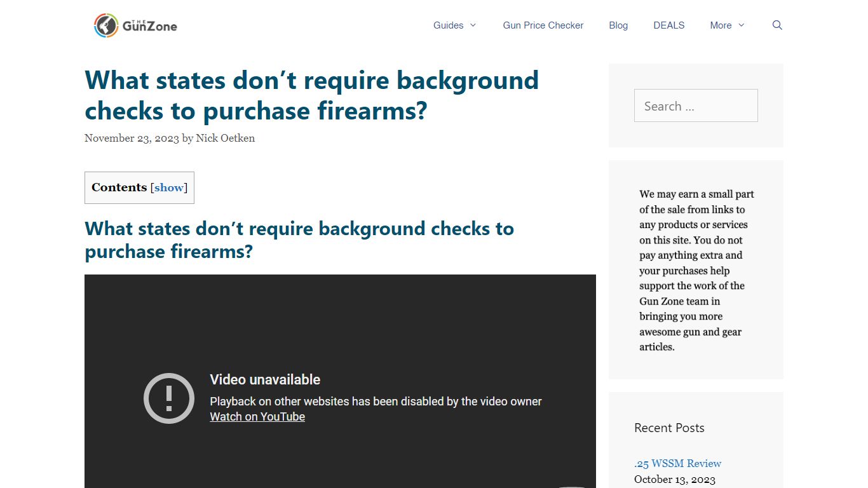Click the subheading about background checks
868x488 pixels.
[x=299, y=240]
